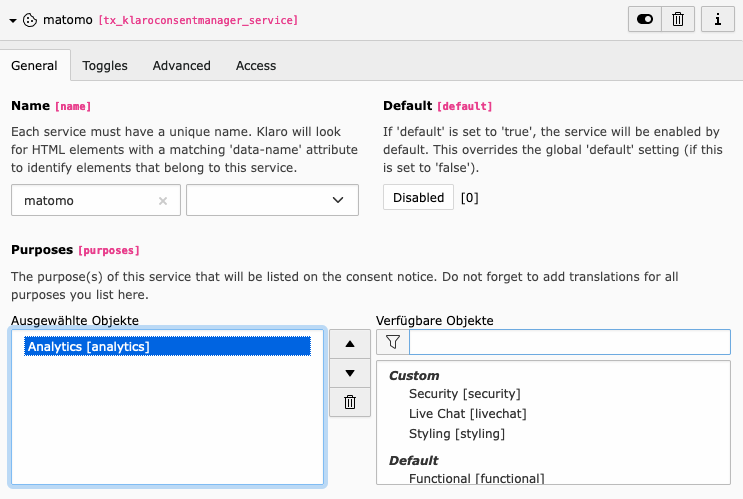The image size is (743, 499).
Task: Delete the matomo service record
Action: tap(678, 19)
